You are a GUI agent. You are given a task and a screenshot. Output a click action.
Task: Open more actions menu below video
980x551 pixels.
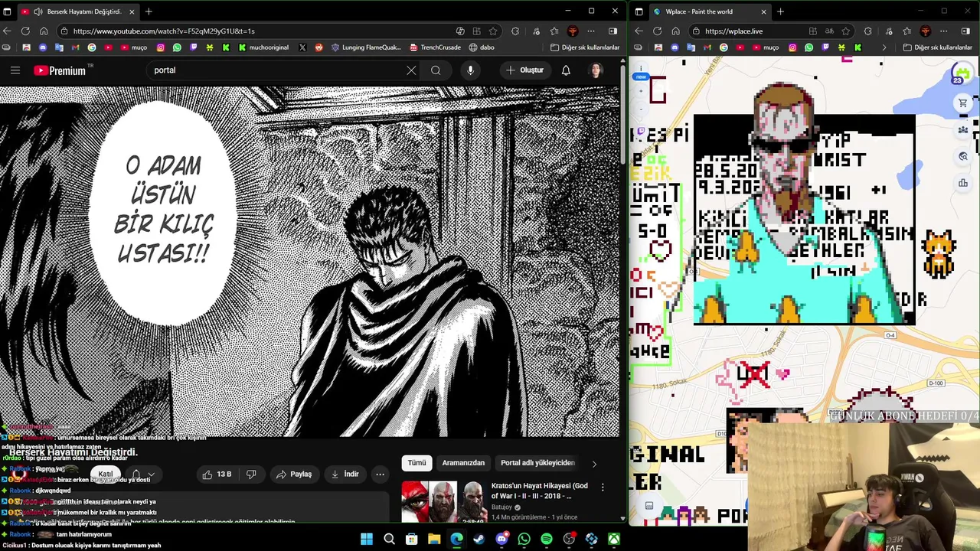pyautogui.click(x=380, y=474)
